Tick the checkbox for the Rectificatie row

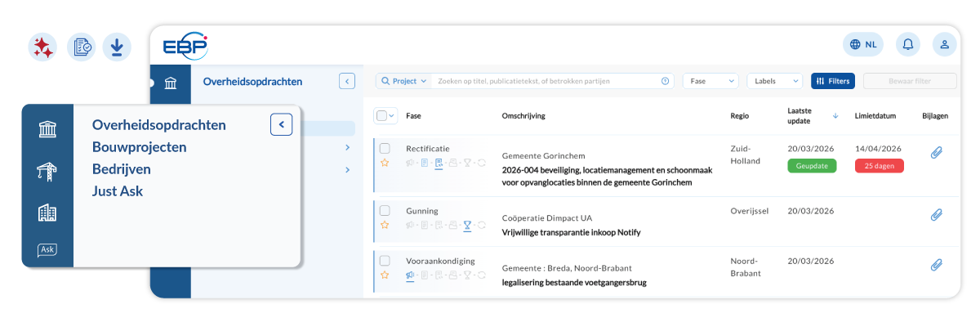click(x=385, y=148)
